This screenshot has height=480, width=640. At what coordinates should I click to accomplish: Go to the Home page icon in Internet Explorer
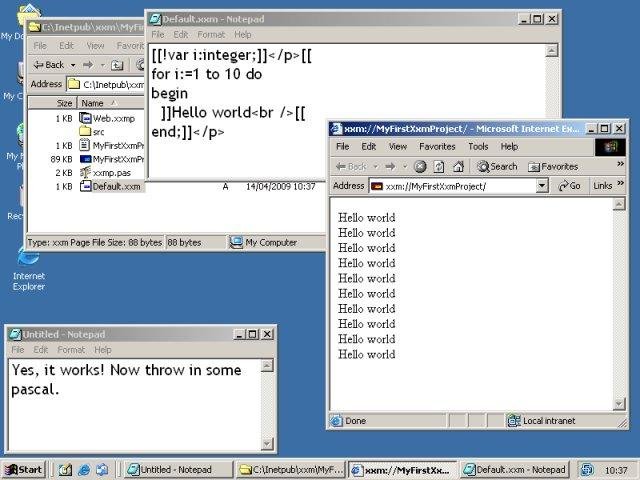458,167
